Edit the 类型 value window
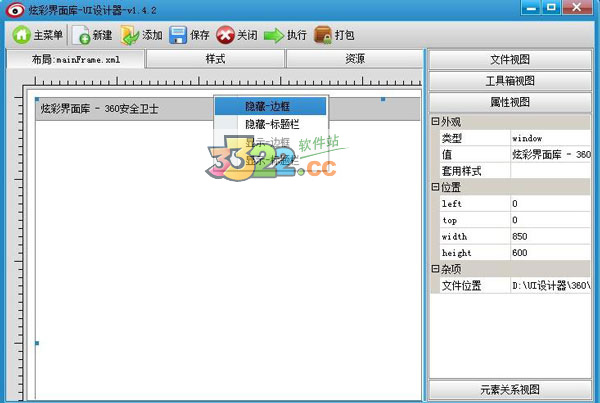Viewport: 600px width, 403px height. 551,138
